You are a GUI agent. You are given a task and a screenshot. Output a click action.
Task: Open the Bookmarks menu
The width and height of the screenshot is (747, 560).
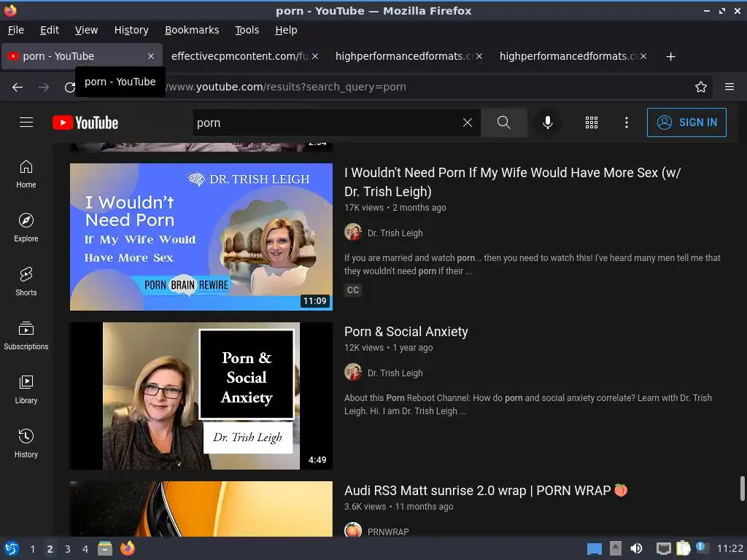coord(192,30)
